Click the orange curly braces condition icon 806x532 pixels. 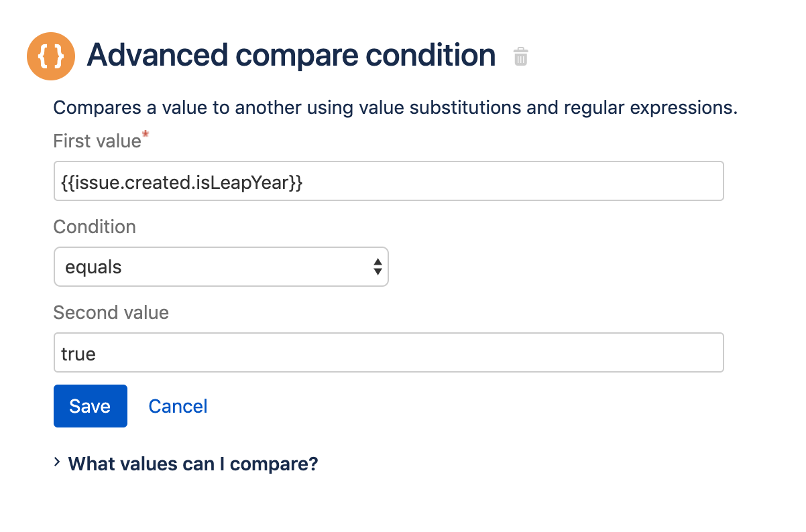[x=51, y=56]
